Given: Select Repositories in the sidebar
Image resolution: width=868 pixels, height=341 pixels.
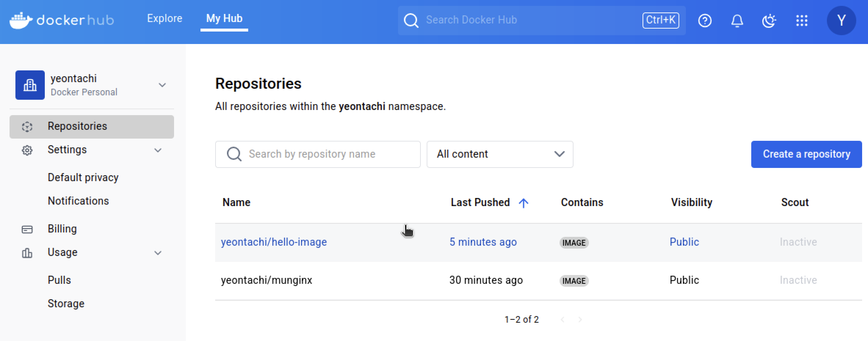Looking at the screenshot, I should pos(92,127).
